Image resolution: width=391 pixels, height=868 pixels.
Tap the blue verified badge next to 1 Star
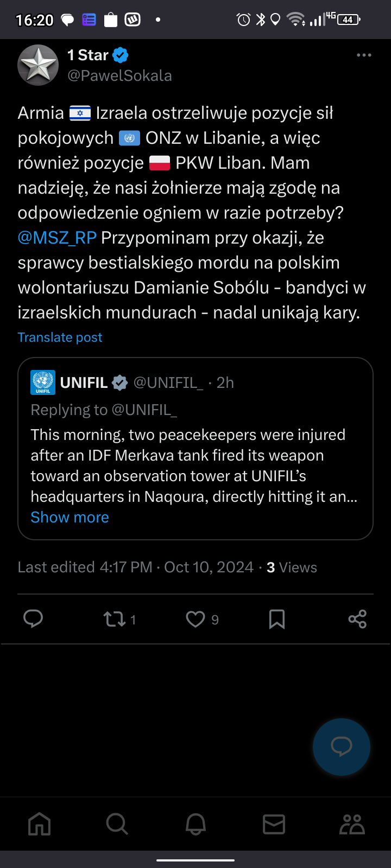pyautogui.click(x=120, y=55)
